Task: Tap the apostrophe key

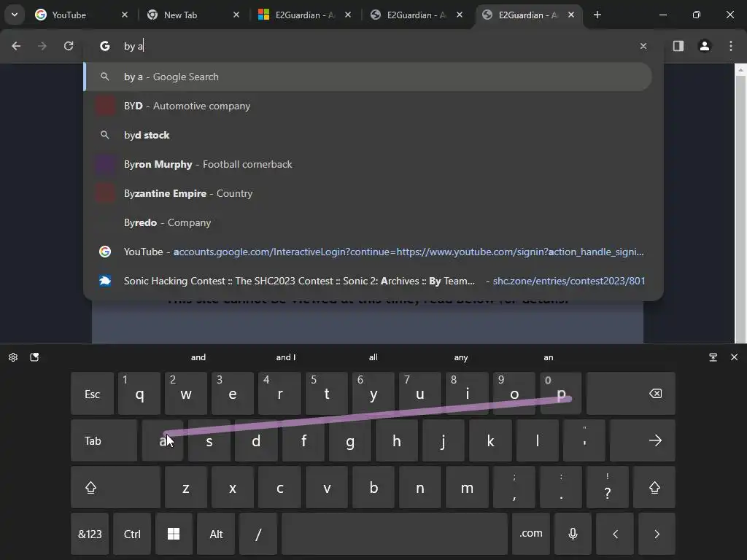Action: coord(584,440)
